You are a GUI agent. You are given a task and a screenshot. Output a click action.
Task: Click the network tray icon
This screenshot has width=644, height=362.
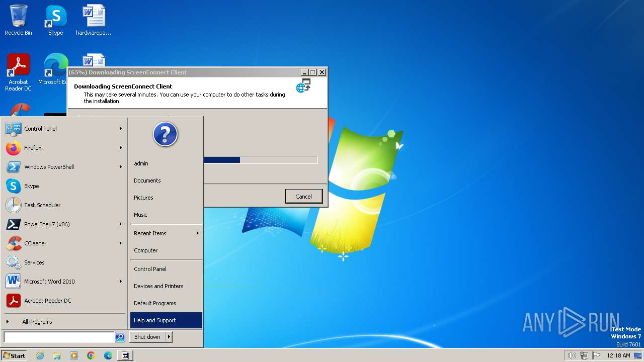584,355
